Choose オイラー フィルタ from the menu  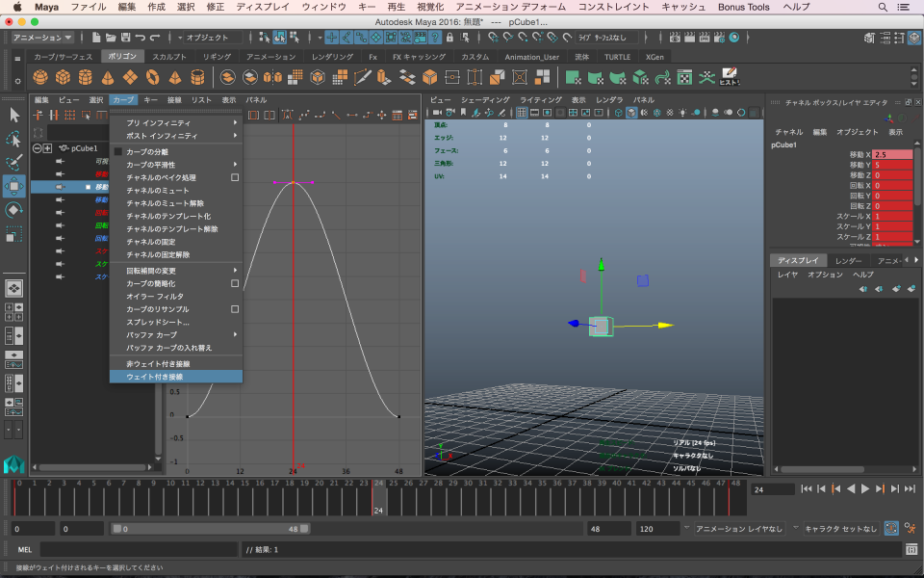176,297
